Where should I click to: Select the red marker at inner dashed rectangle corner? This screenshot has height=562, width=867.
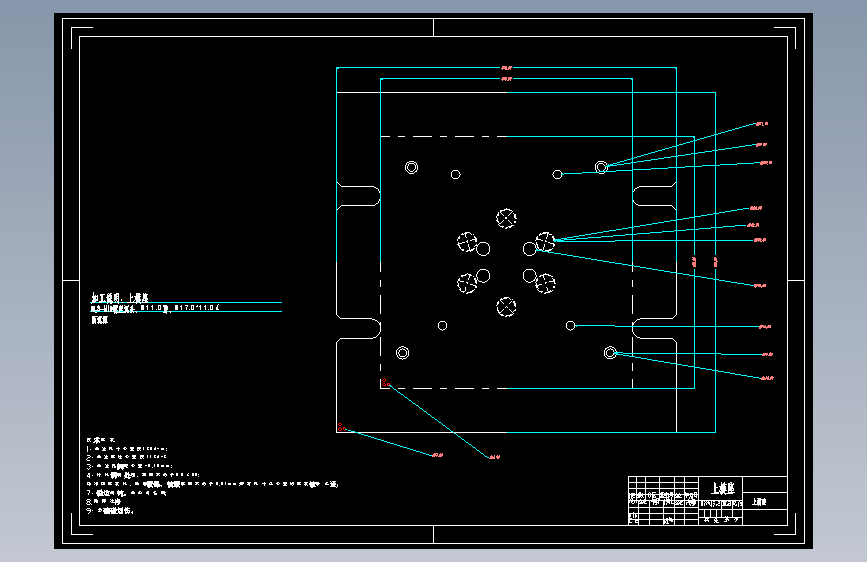pos(385,382)
